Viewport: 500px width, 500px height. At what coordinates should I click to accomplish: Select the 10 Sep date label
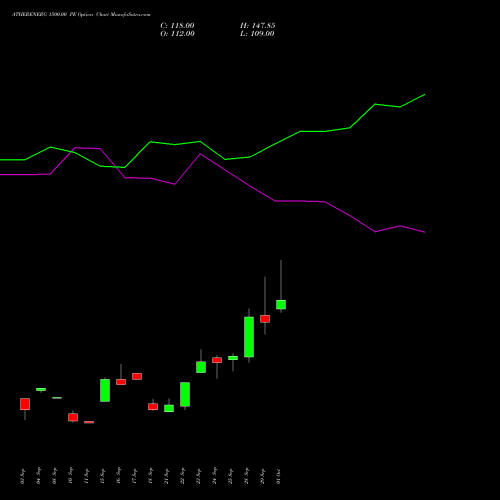70,476
